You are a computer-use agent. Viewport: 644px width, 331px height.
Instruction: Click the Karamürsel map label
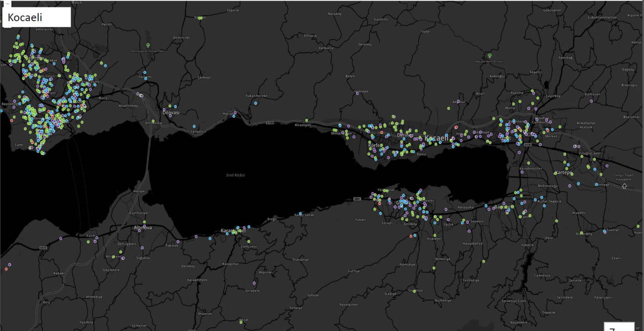(x=232, y=231)
